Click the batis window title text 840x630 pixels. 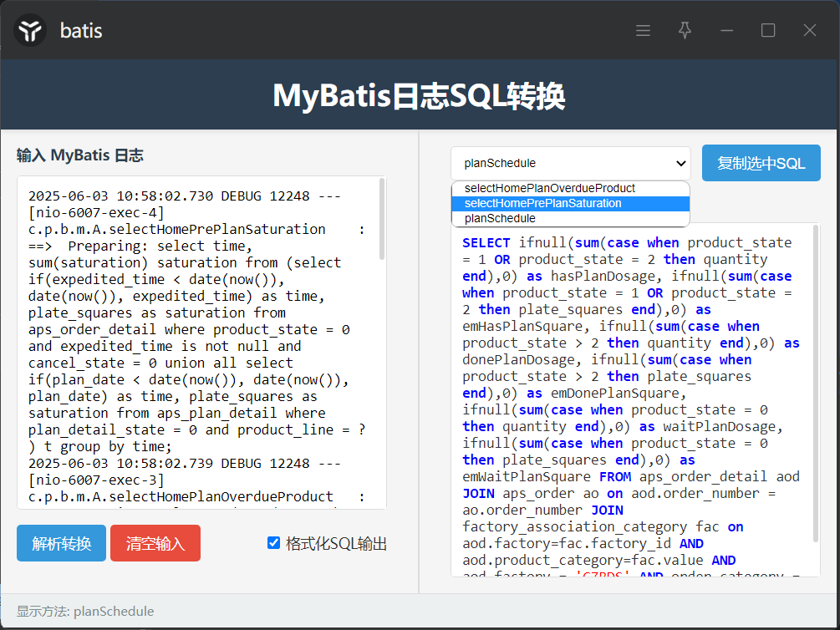[x=81, y=31]
